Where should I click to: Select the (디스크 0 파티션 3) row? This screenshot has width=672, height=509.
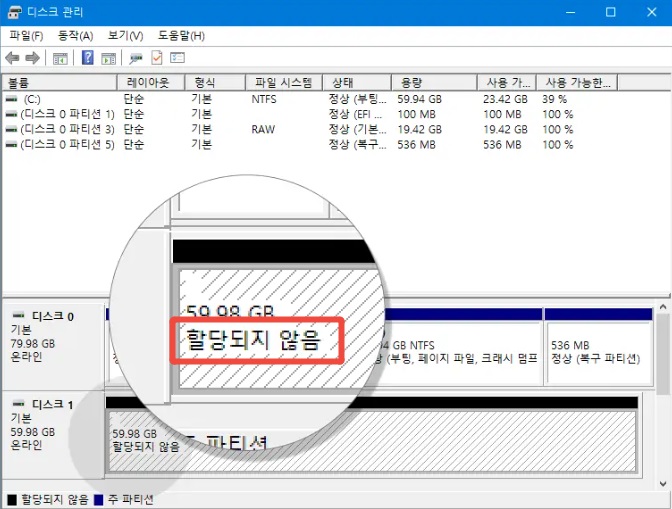pos(309,129)
